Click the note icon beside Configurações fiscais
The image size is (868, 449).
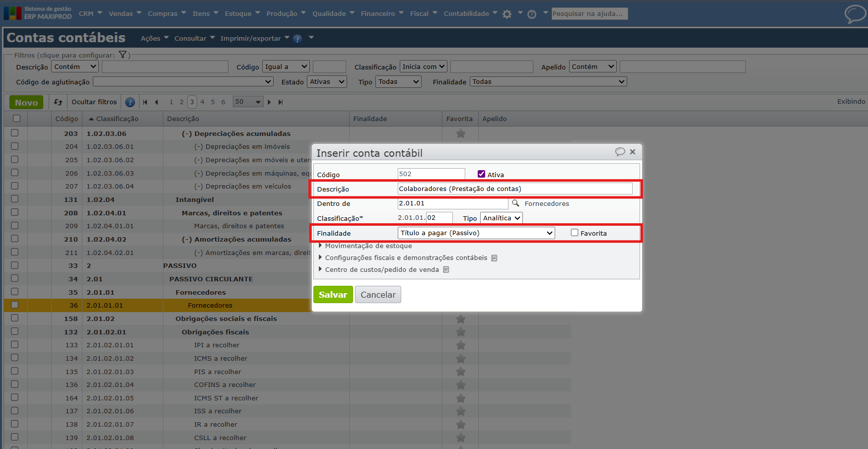pos(494,258)
